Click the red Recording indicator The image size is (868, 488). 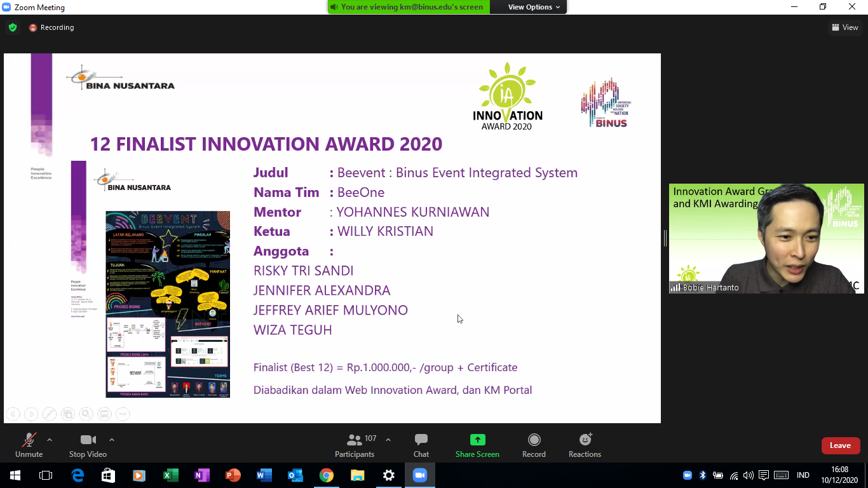(x=51, y=27)
